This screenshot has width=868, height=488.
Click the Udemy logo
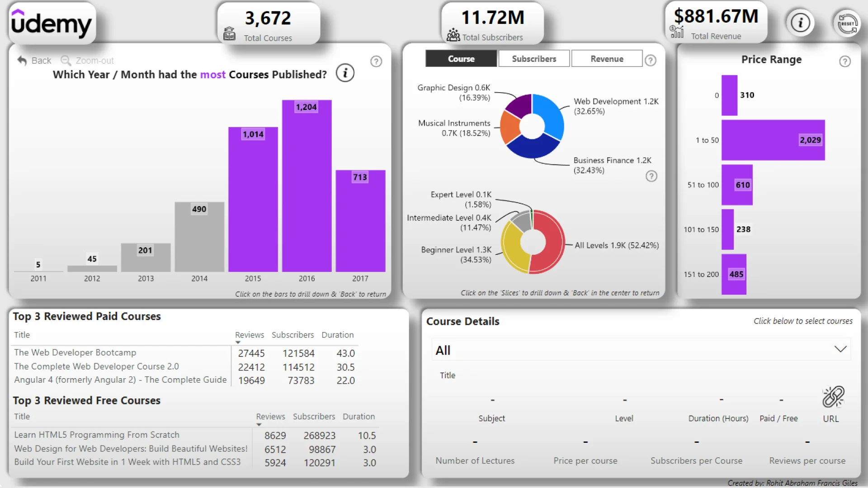(x=51, y=23)
